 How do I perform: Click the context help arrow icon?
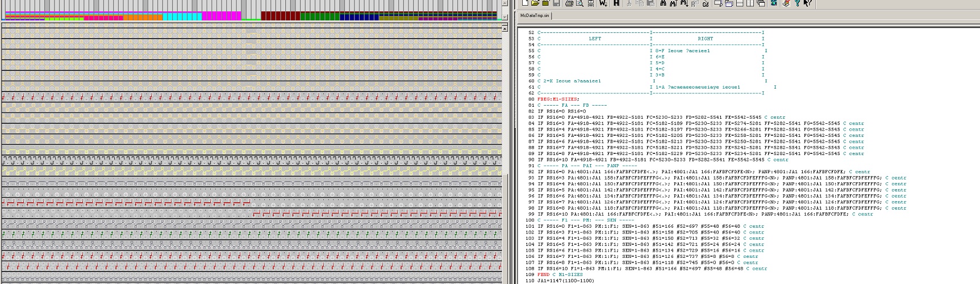coord(807,3)
